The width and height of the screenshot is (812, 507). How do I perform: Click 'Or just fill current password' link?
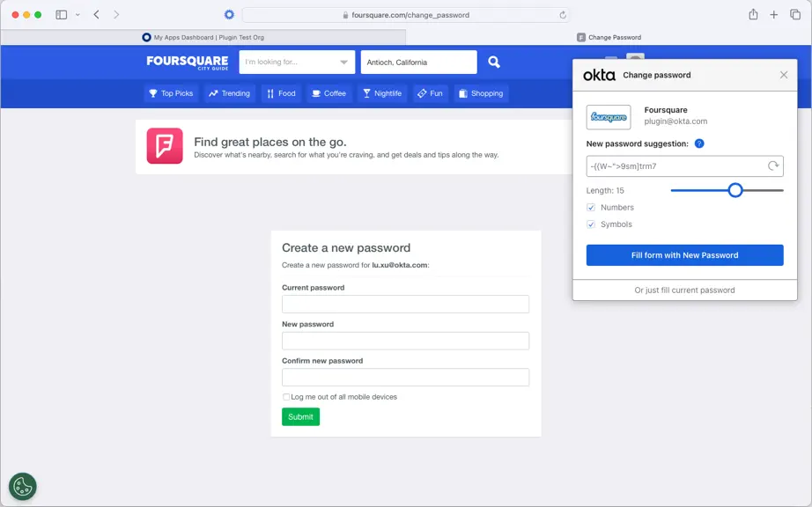(x=684, y=290)
